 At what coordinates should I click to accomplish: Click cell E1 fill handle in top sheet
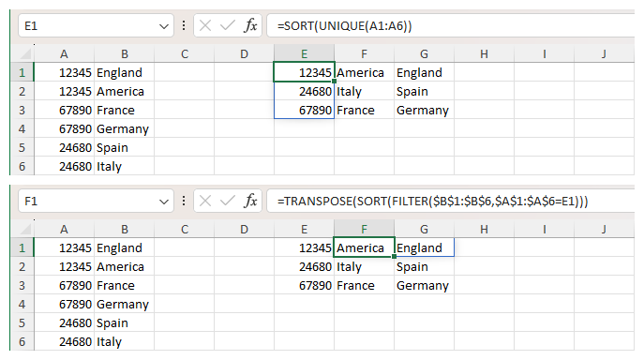pyautogui.click(x=335, y=82)
